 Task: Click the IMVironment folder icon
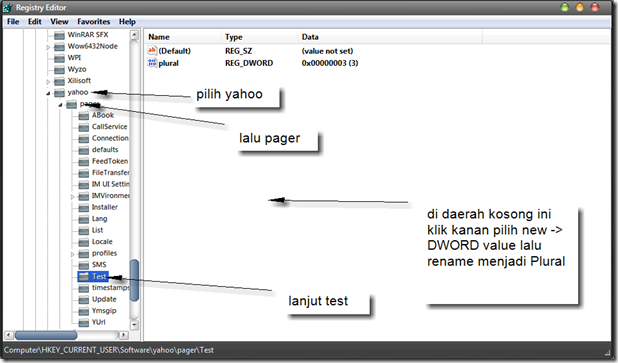point(84,196)
